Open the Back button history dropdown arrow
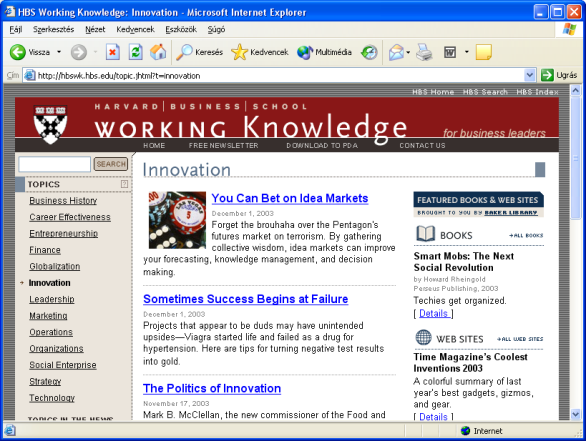586x441 pixels. pyautogui.click(x=59, y=52)
